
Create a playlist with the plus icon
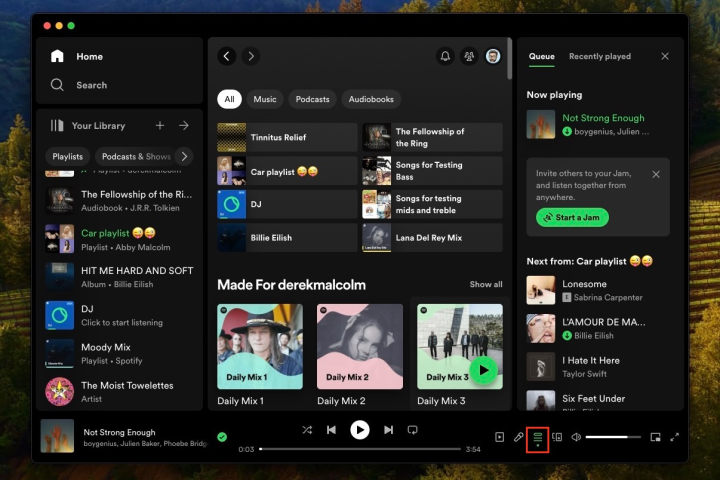(x=160, y=125)
